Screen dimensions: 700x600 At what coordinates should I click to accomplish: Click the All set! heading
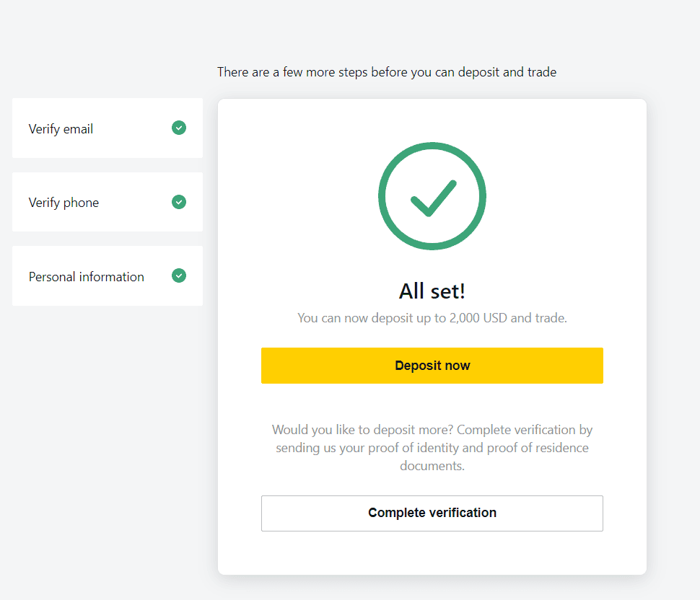point(432,291)
